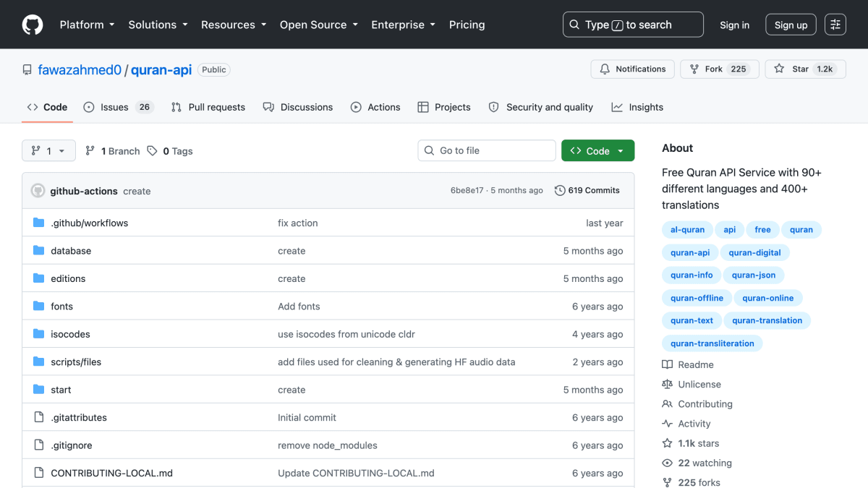Viewport: 868px width, 488px height.
Task: Open the 'use isocodes from unicode cldr' commit message
Action: [346, 335]
